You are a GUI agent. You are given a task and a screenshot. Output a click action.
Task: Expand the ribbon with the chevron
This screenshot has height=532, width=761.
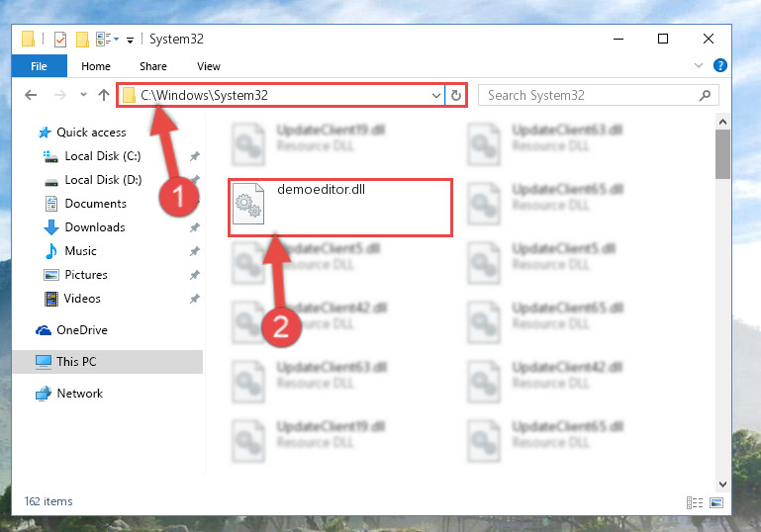[699, 65]
